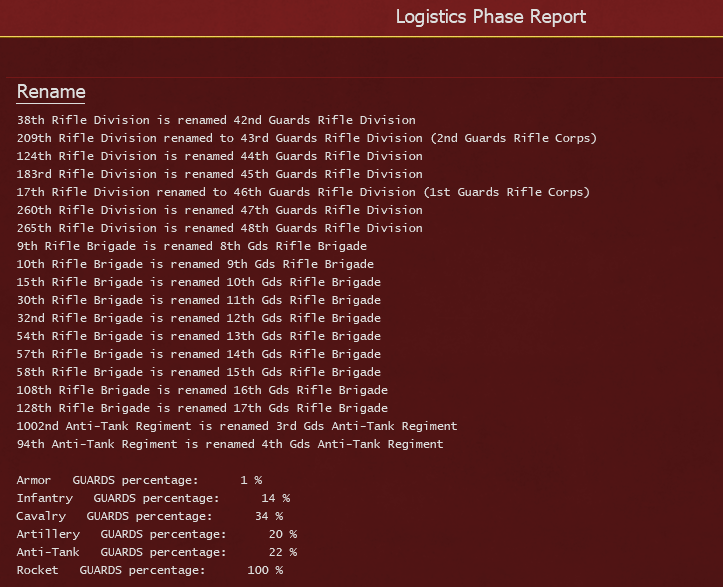Click the 94th Anti-Tank Regiment rename line
The height and width of the screenshot is (587, 723).
click(x=230, y=444)
